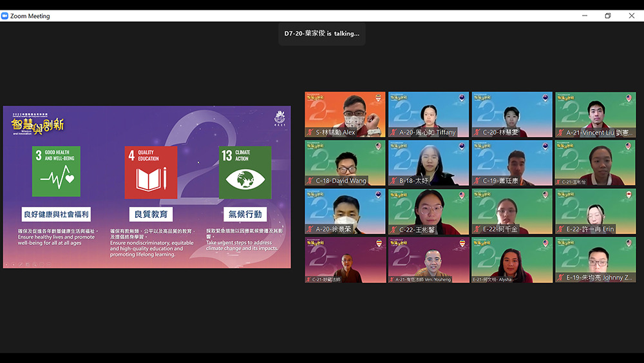The image size is (644, 363).
Task: Click the 良質教育 label box
Action: click(151, 214)
